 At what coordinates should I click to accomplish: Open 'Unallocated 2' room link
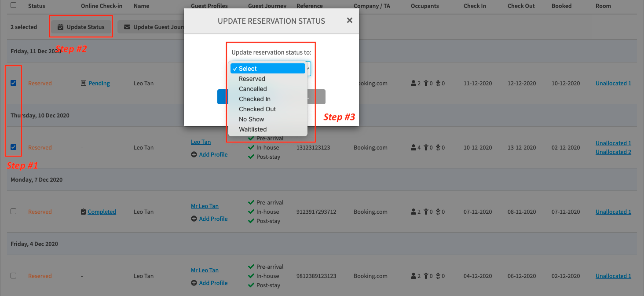613,152
